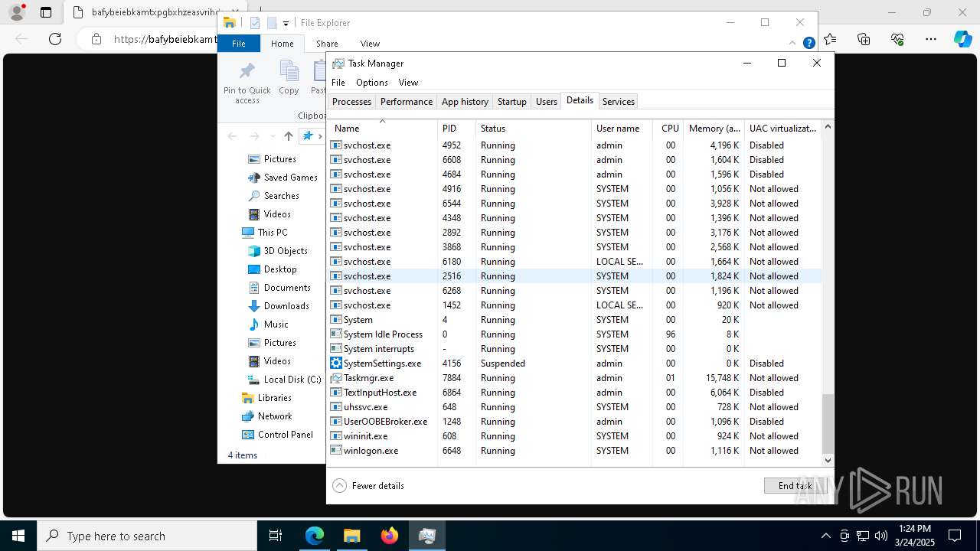This screenshot has height=551, width=980.
Task: Open Edge tab actions menu icon
Action: click(46, 12)
